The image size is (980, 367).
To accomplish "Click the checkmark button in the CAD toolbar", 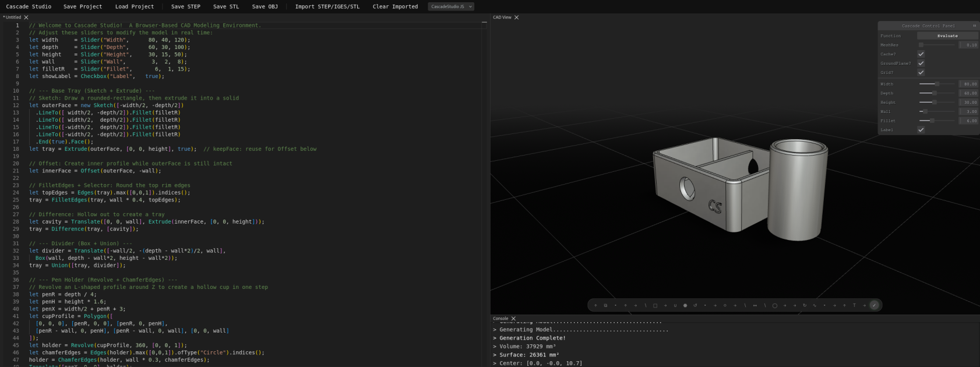I will [x=874, y=305].
